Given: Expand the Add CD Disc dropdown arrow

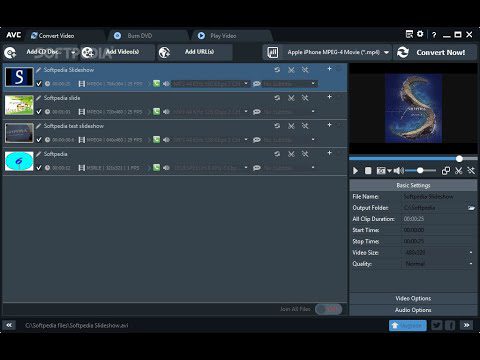Looking at the screenshot, I should [73, 52].
